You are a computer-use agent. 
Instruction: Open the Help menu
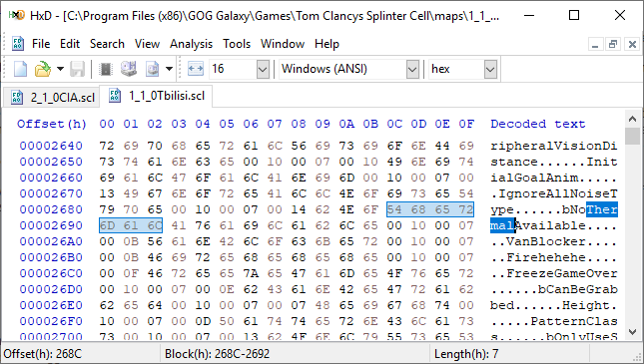326,44
